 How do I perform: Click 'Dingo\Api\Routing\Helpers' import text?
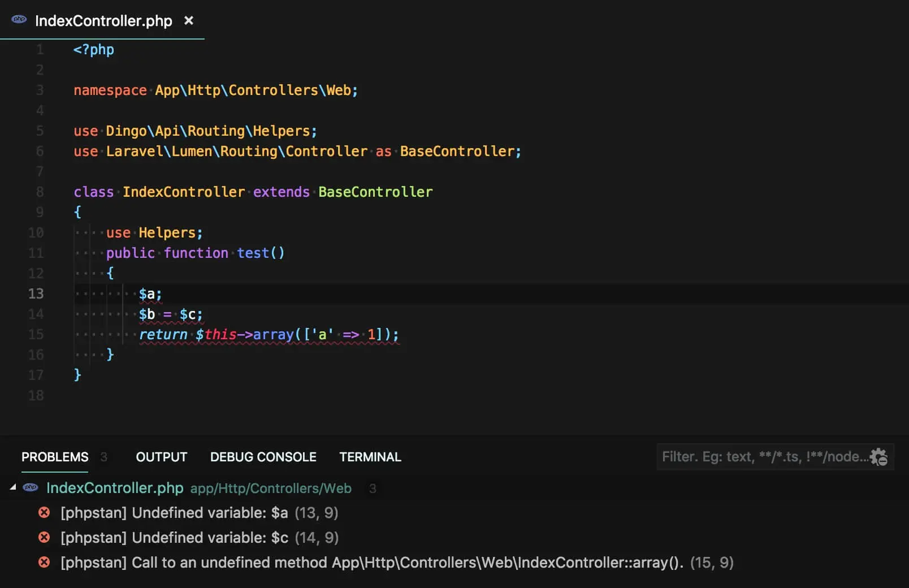point(208,131)
